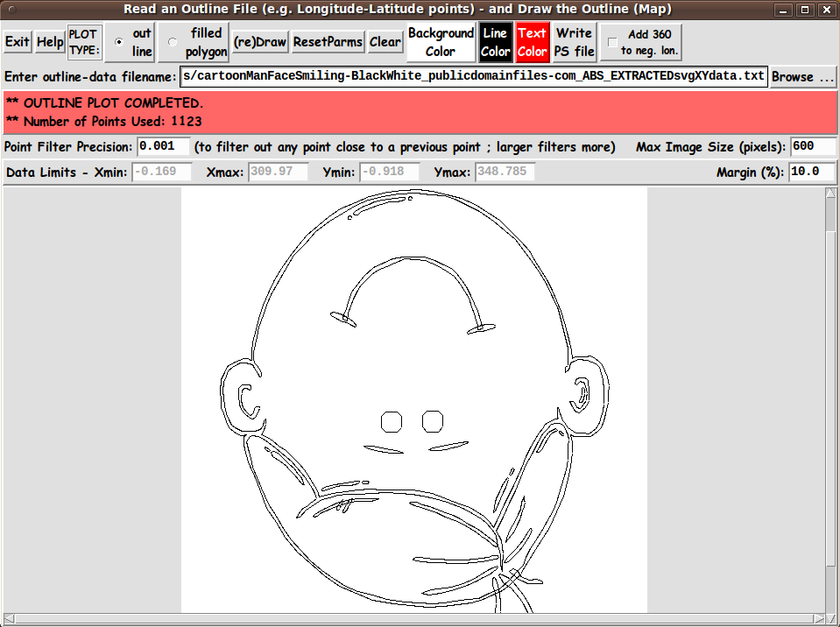Click the Xmin data limit field
The width and height of the screenshot is (840, 627).
(162, 172)
